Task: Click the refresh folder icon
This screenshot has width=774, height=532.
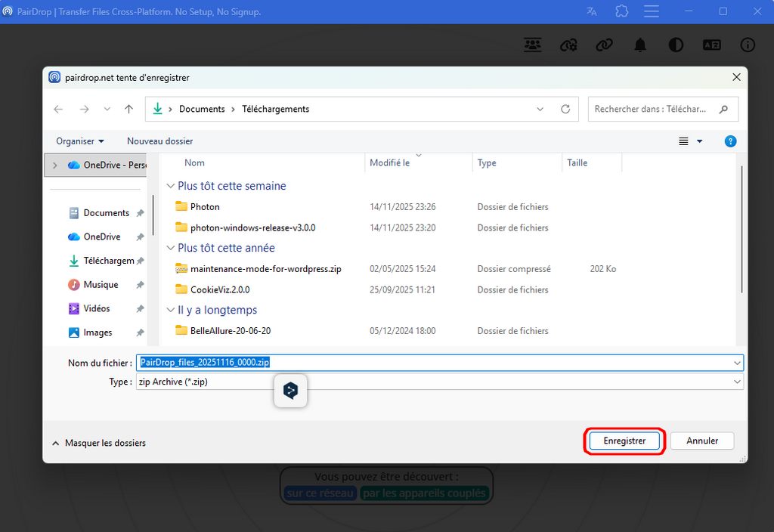Action: [x=565, y=109]
